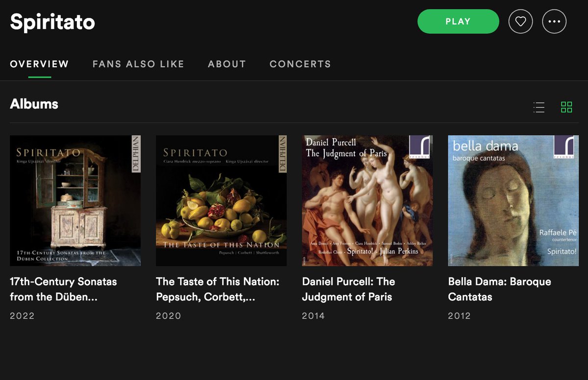Screen dimensions: 588x380
Task: Open The Judgment of Paris album cover
Action: coord(367,201)
